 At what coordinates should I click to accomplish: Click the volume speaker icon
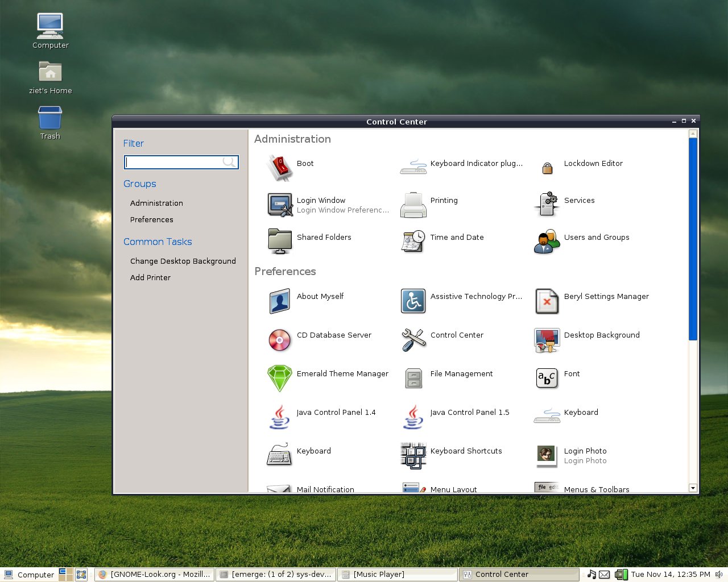coord(719,575)
